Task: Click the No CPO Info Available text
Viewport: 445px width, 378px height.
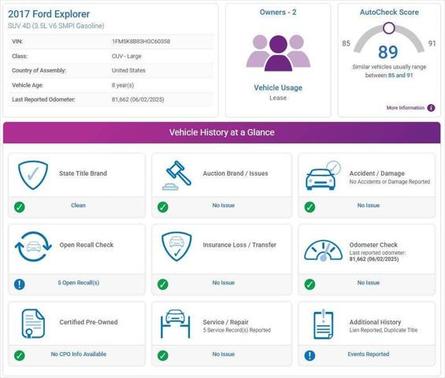Action: (x=78, y=354)
